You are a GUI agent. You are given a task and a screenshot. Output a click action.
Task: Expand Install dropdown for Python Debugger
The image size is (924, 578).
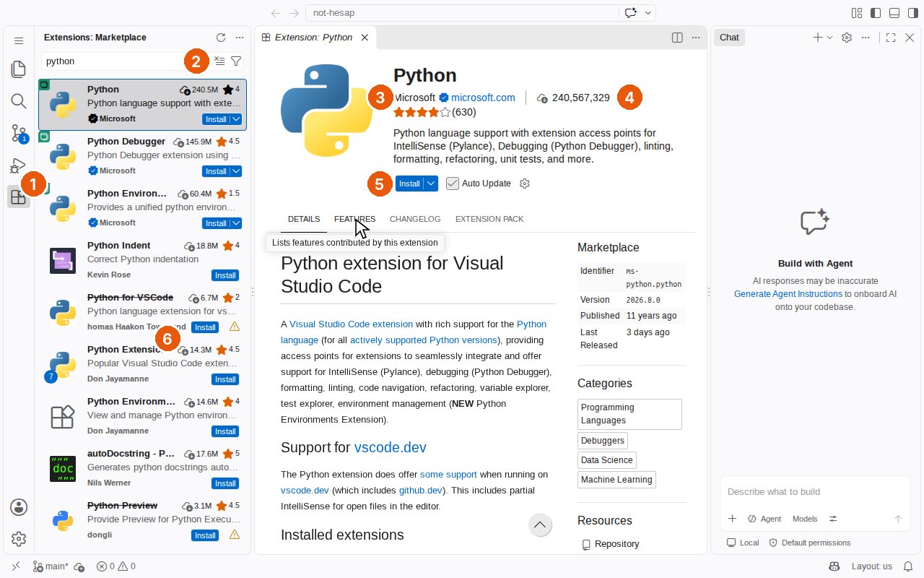[236, 171]
